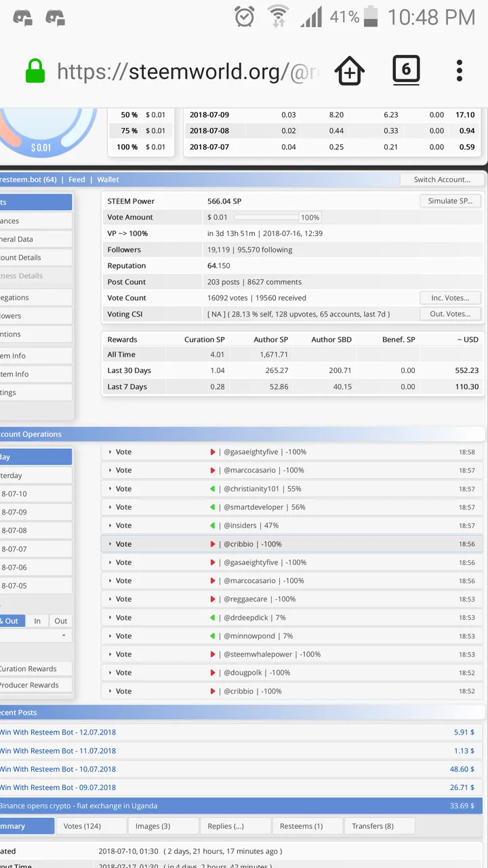488x868 pixels.
Task: Click the 566.04 SP value
Action: tap(224, 201)
